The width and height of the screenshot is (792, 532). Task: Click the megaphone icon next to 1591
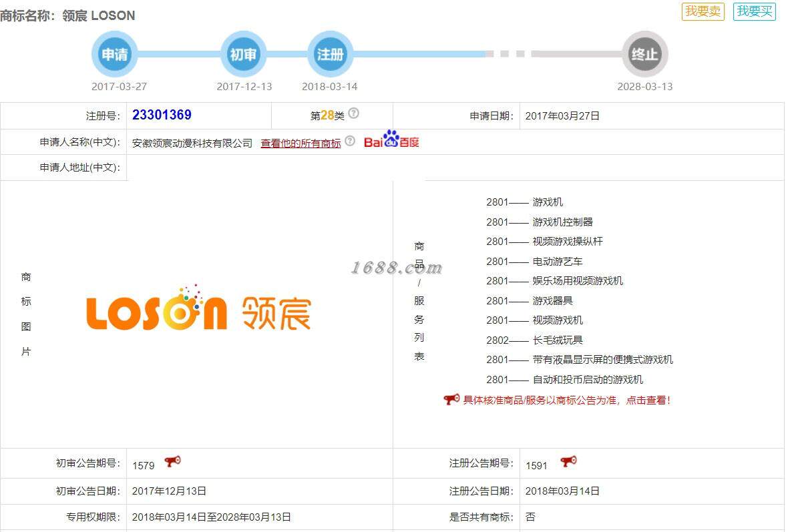(568, 461)
